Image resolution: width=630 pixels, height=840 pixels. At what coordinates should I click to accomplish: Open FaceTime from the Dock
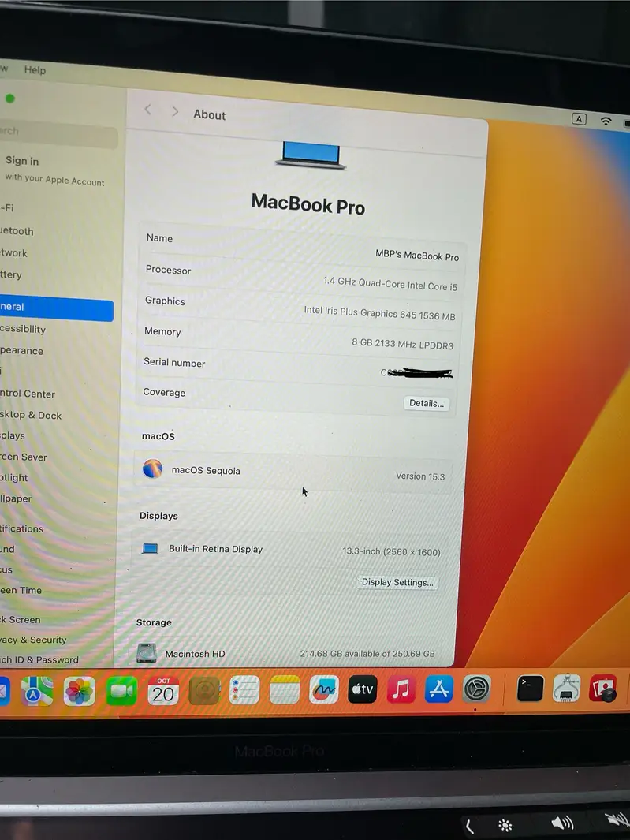click(x=121, y=691)
